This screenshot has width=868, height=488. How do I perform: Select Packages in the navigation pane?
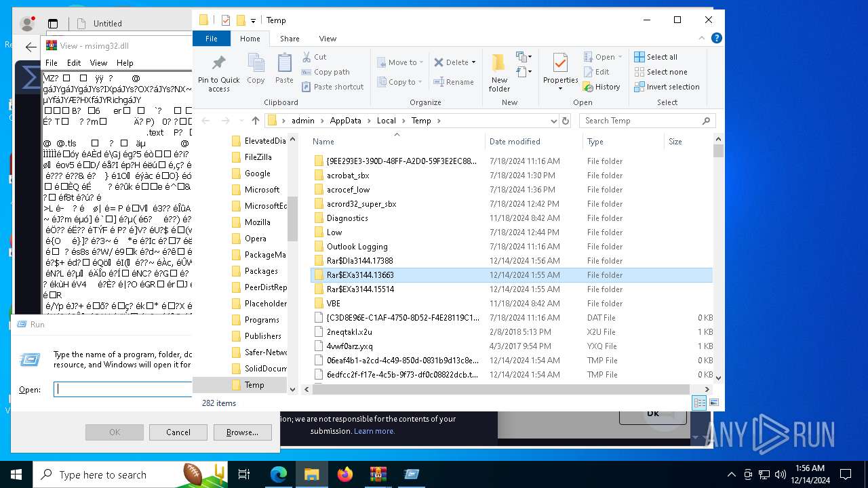point(260,271)
